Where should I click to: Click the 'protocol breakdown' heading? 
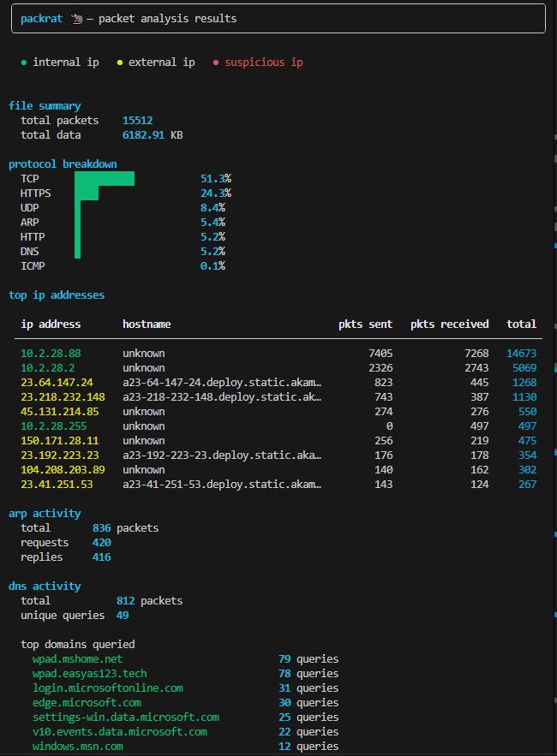63,164
